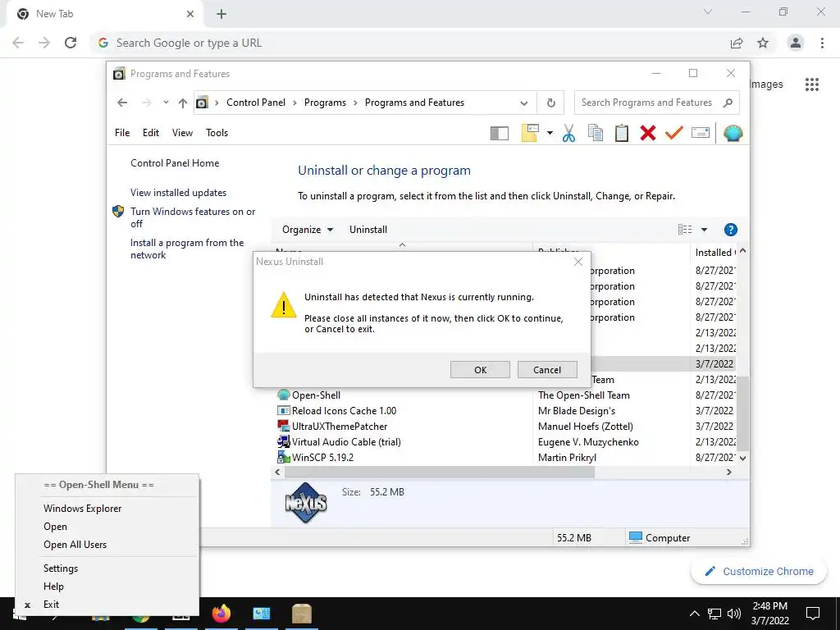The width and height of the screenshot is (840, 630).
Task: Click the Explorer Back arrow
Action: coord(123,103)
